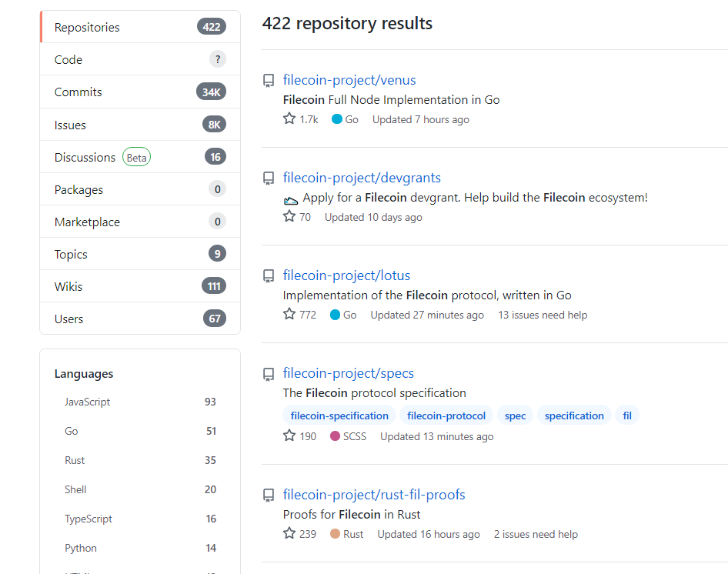Image resolution: width=728 pixels, height=574 pixels.
Task: Filter results by JavaScript language
Action: coord(140,402)
